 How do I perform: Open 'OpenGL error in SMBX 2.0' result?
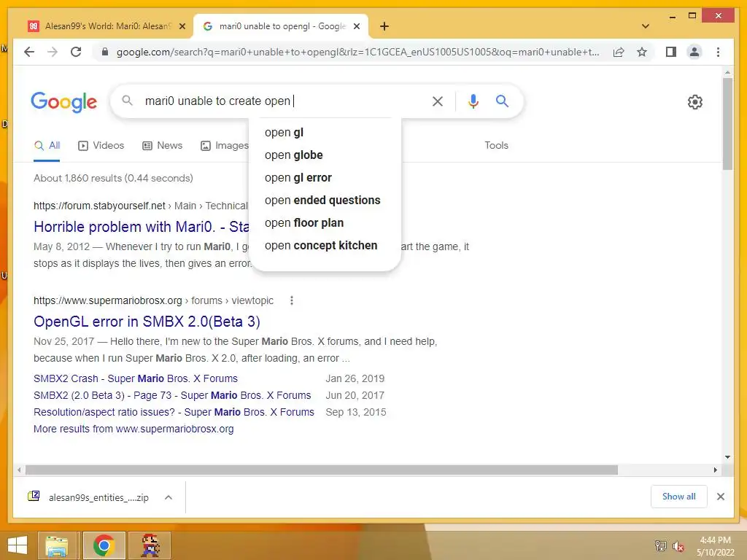coord(147,322)
